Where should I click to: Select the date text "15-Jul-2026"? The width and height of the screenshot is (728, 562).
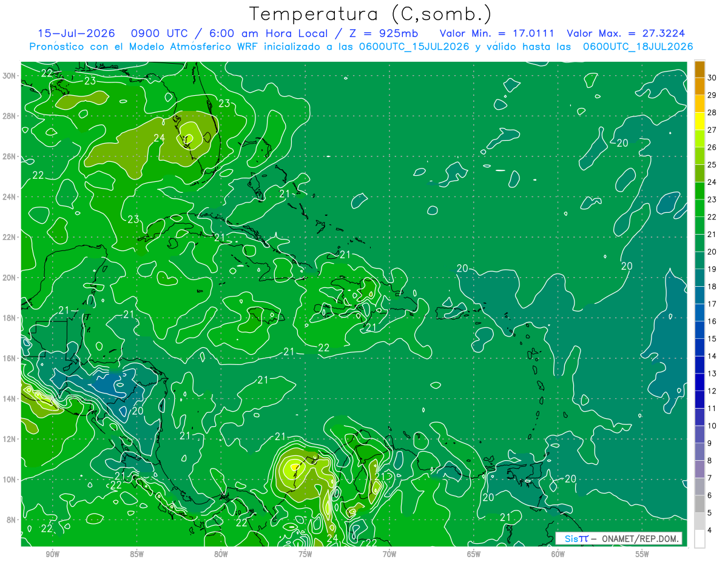pyautogui.click(x=76, y=33)
